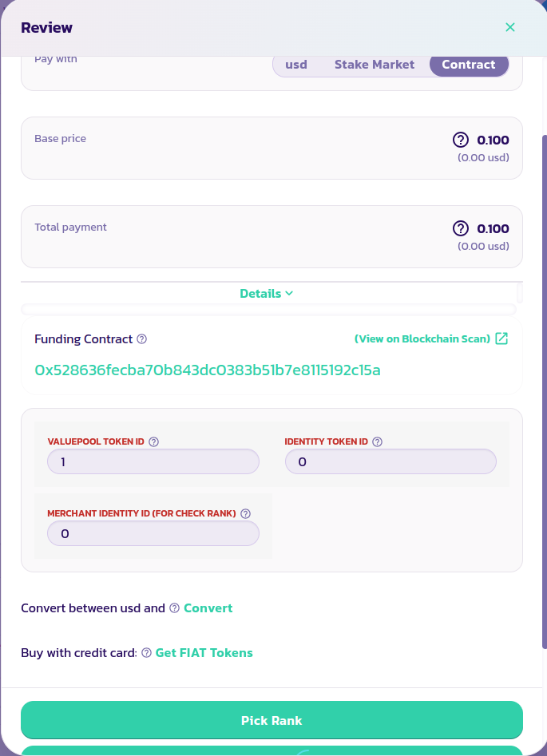Focus the Identity Token ID input field

pyautogui.click(x=390, y=462)
